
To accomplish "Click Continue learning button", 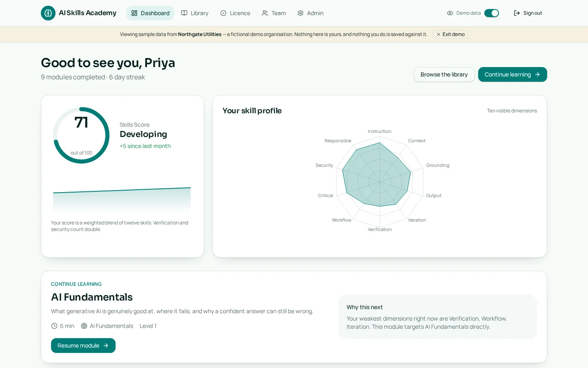I will coord(512,74).
